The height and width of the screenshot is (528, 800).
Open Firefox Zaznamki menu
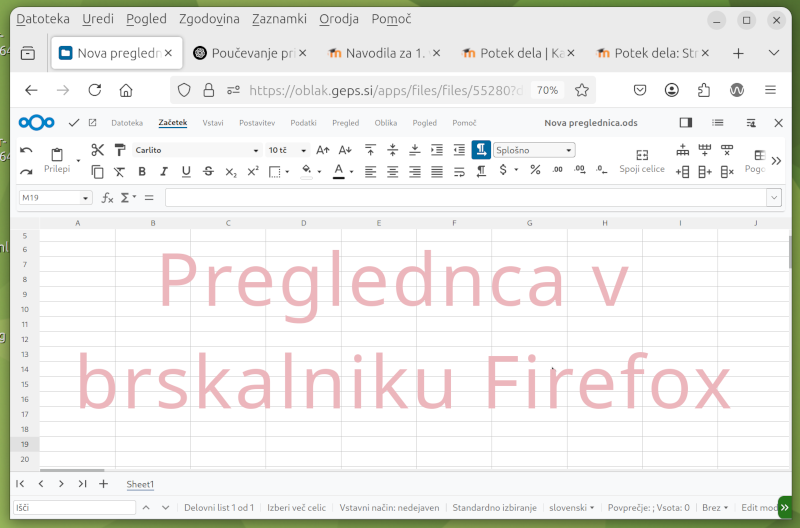(x=280, y=19)
